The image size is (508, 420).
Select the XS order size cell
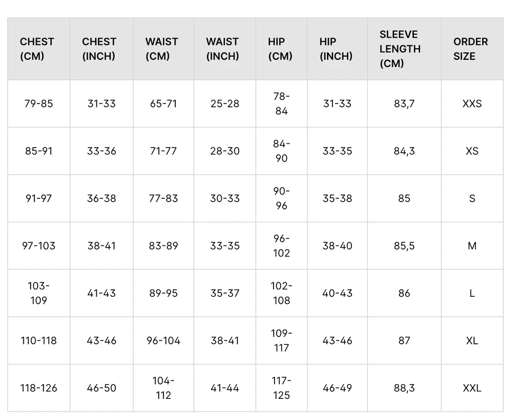coord(472,151)
